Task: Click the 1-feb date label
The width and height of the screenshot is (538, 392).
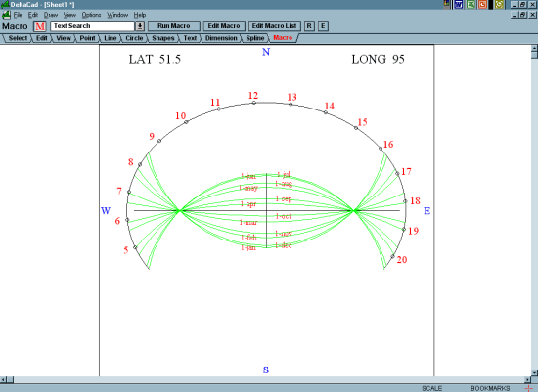Action: (248, 238)
